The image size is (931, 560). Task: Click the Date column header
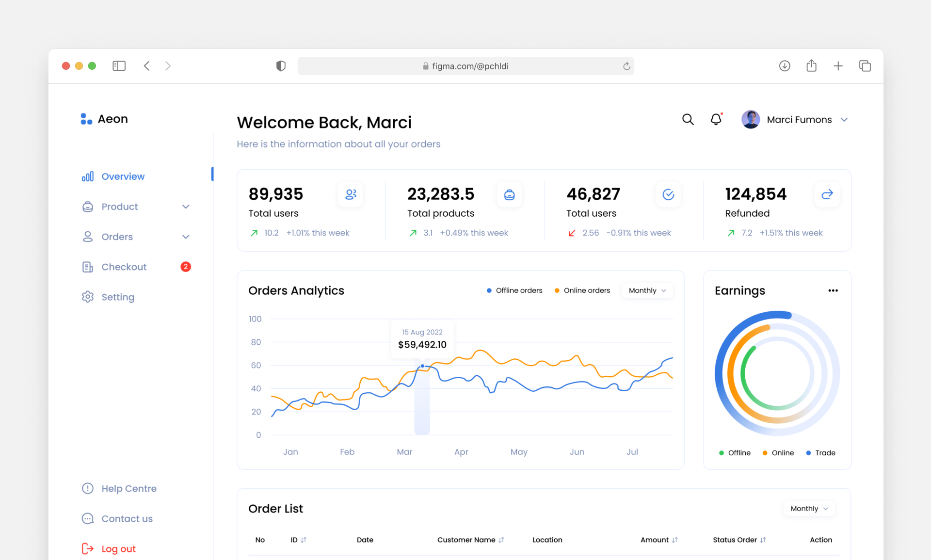coord(365,540)
